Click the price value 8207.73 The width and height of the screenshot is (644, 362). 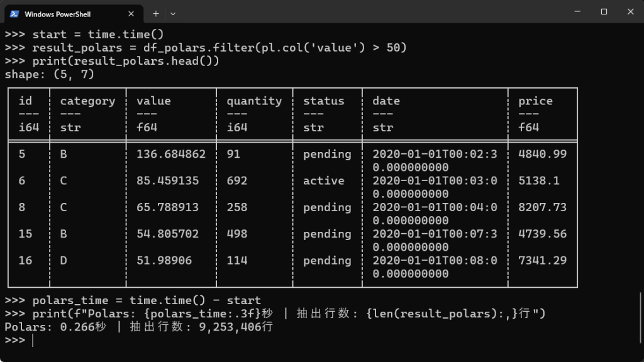(x=542, y=207)
